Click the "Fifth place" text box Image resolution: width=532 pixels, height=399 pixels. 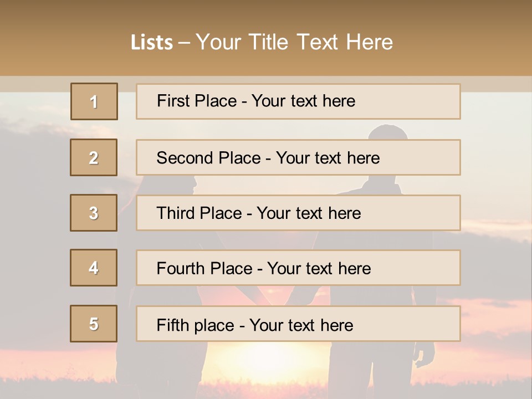298,324
